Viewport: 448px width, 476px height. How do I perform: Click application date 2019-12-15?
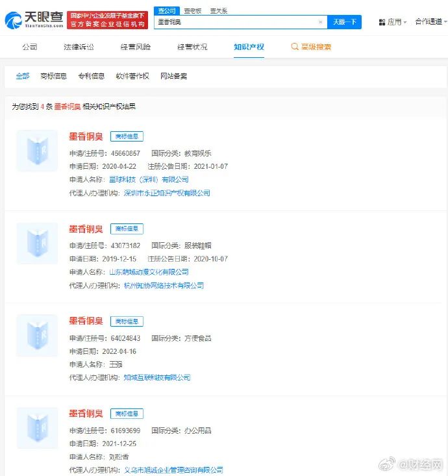pos(119,259)
